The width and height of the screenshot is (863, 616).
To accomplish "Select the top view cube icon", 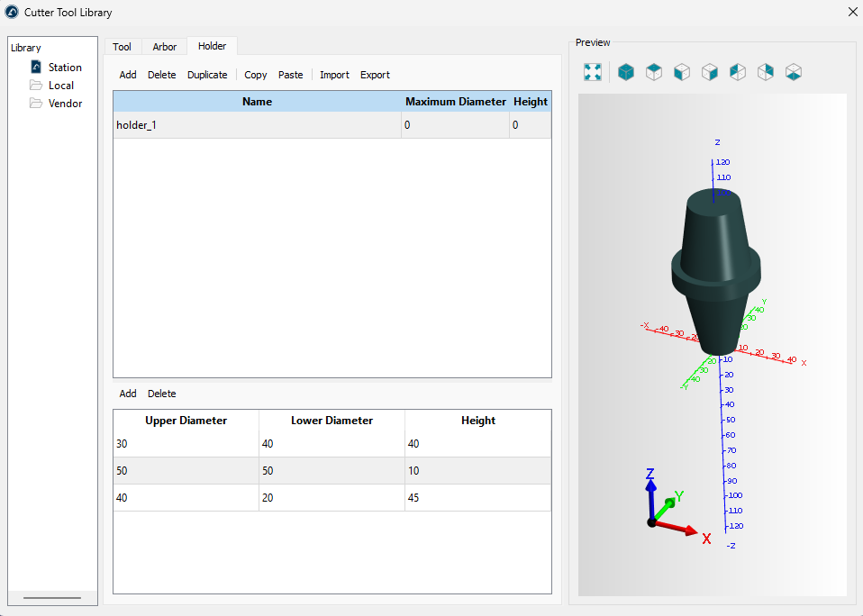I will point(654,72).
